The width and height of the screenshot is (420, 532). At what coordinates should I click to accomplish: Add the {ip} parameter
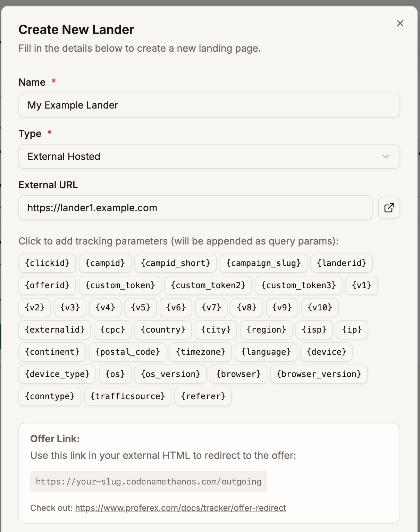coord(352,329)
